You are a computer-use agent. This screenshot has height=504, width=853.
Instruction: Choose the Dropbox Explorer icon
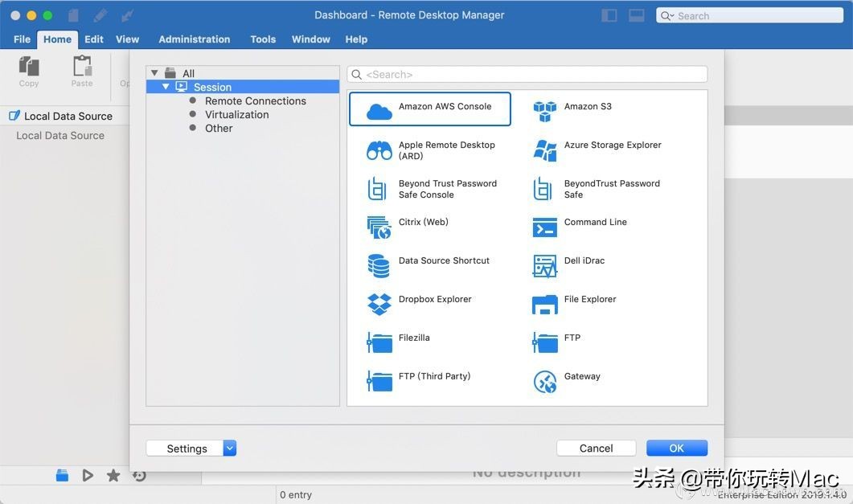(379, 304)
